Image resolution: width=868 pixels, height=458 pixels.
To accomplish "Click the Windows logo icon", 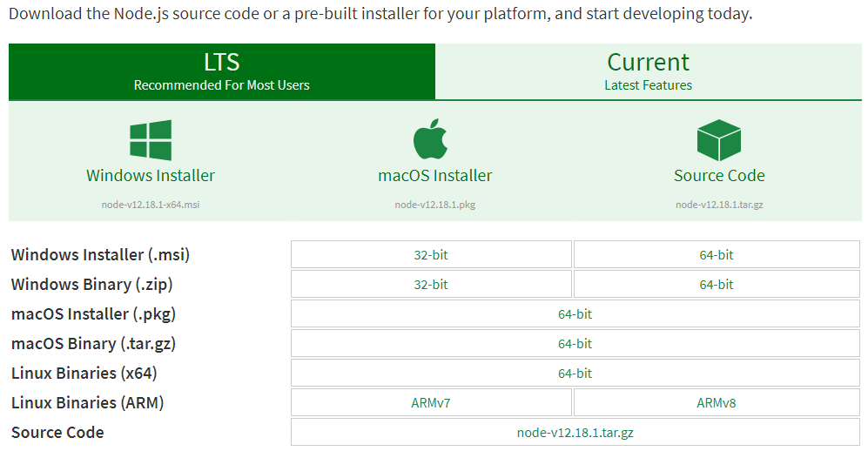I will click(x=151, y=140).
